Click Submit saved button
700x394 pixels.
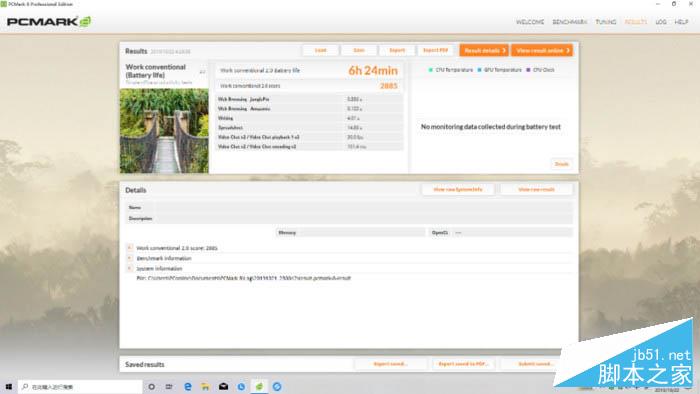pyautogui.click(x=535, y=364)
